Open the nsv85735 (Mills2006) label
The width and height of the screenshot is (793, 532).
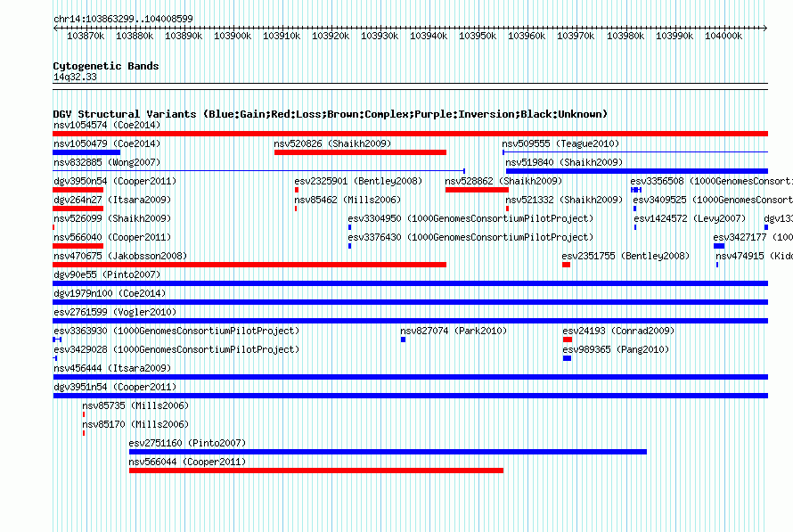pos(135,405)
